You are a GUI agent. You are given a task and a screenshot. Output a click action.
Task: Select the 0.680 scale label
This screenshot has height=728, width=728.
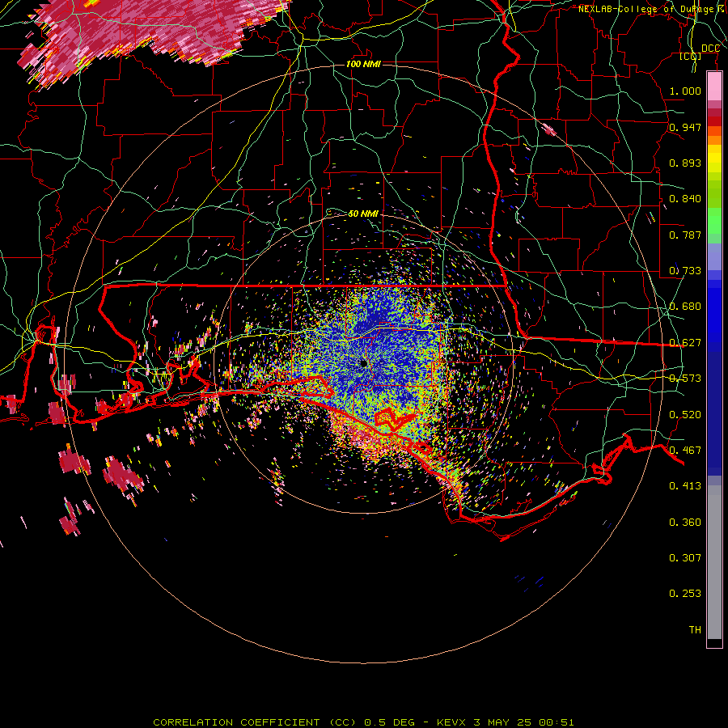(x=685, y=307)
